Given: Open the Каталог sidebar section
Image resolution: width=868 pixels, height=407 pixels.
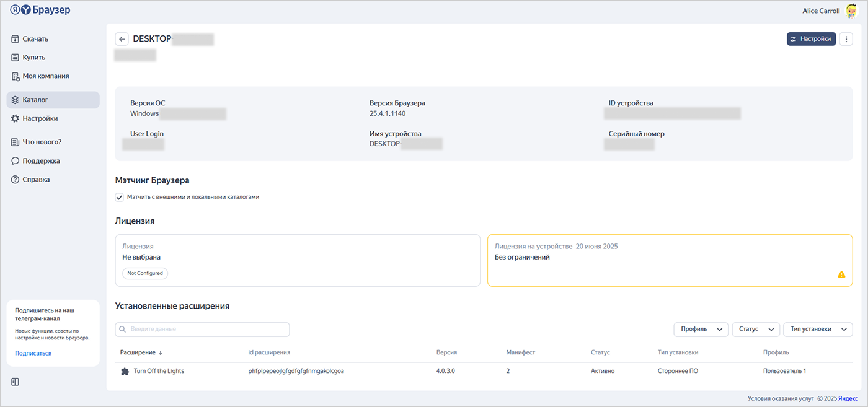Looking at the screenshot, I should click(x=35, y=100).
